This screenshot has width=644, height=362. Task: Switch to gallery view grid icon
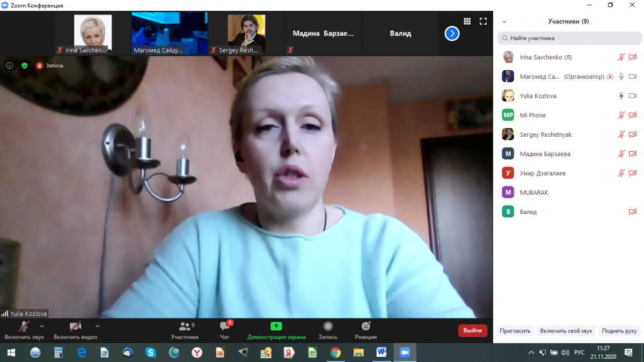point(467,21)
